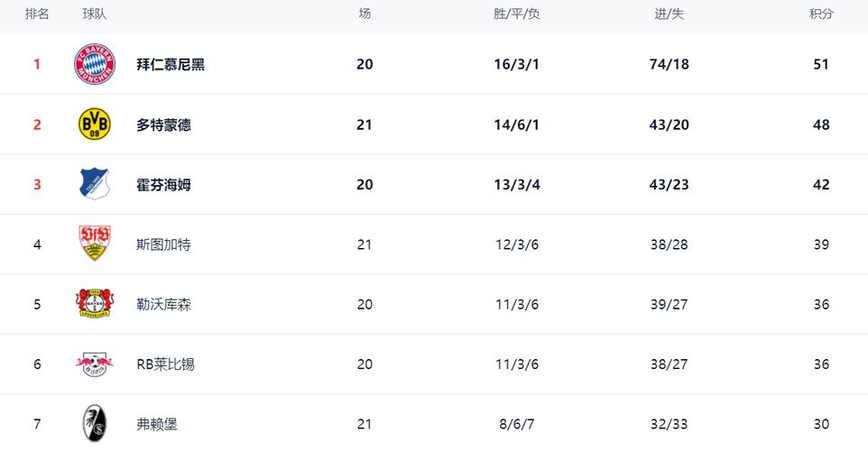Select the 霍芬海姆 team name
The height and width of the screenshot is (451, 868).
(163, 185)
